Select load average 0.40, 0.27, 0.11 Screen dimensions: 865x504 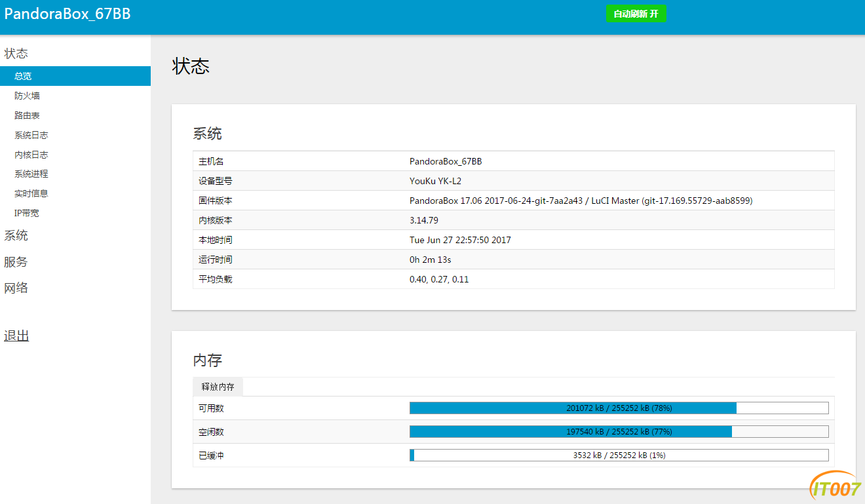(x=439, y=279)
